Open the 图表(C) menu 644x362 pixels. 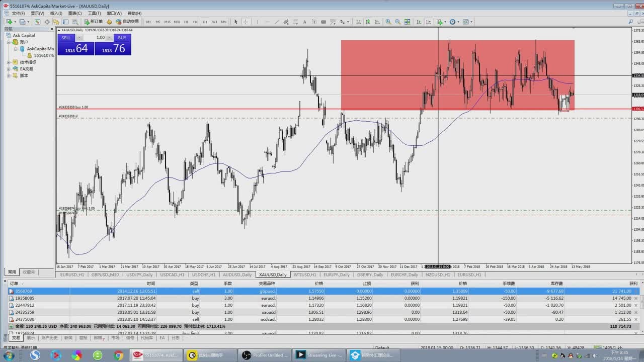pyautogui.click(x=75, y=14)
